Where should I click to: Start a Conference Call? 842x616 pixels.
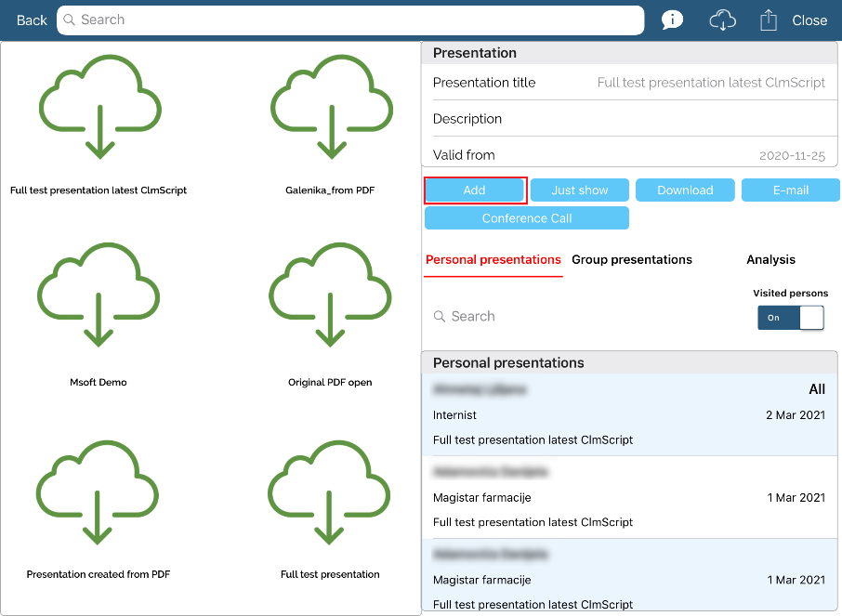tap(526, 218)
